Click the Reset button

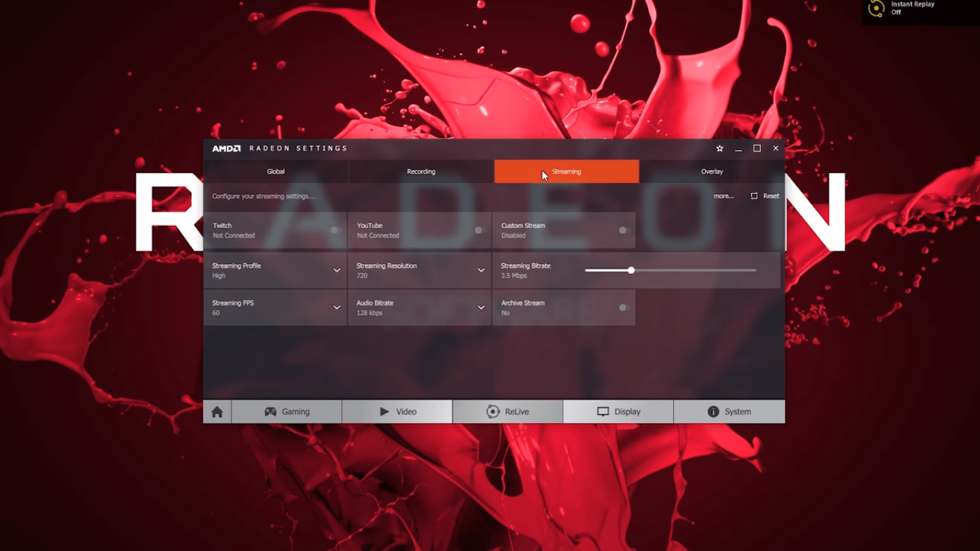pyautogui.click(x=765, y=196)
